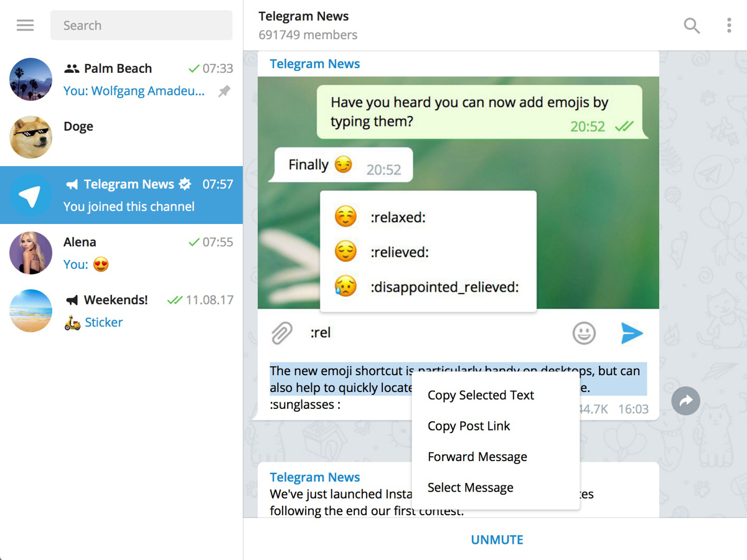This screenshot has height=560, width=747.
Task: Open the Doge chat
Action: click(121, 138)
